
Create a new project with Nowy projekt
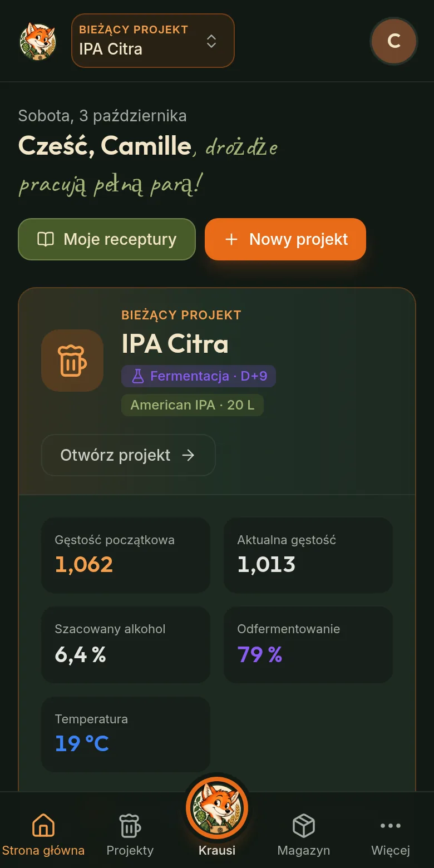(x=285, y=239)
